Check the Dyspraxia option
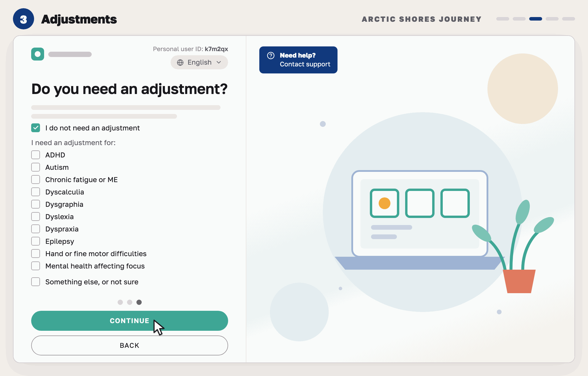This screenshot has height=376, width=588. [x=36, y=229]
